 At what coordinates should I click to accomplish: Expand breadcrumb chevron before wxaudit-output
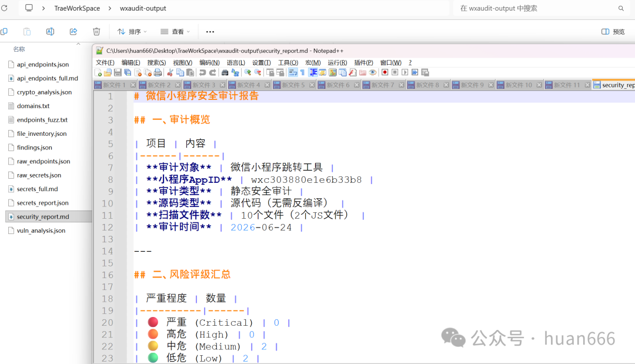click(110, 8)
